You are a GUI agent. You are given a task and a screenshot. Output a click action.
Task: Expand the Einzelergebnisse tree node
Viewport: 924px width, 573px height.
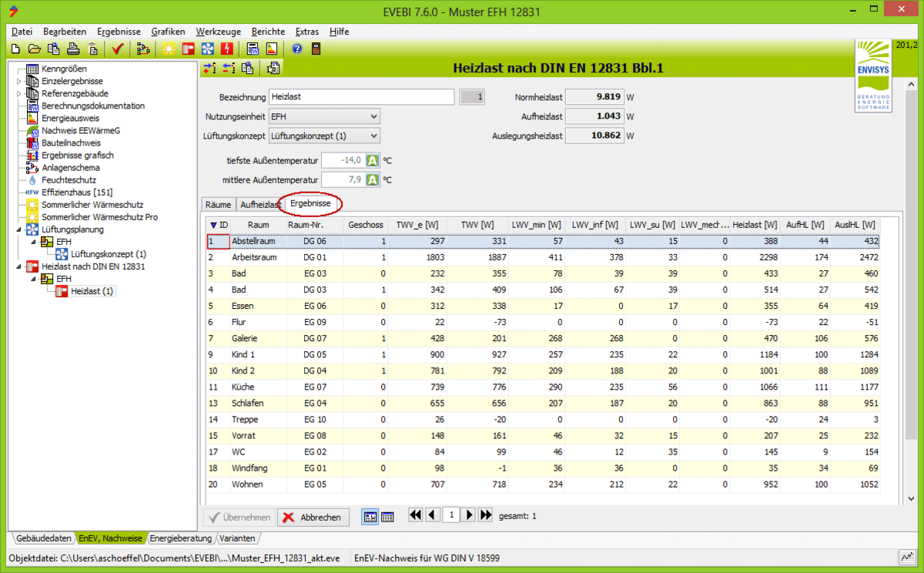click(18, 82)
